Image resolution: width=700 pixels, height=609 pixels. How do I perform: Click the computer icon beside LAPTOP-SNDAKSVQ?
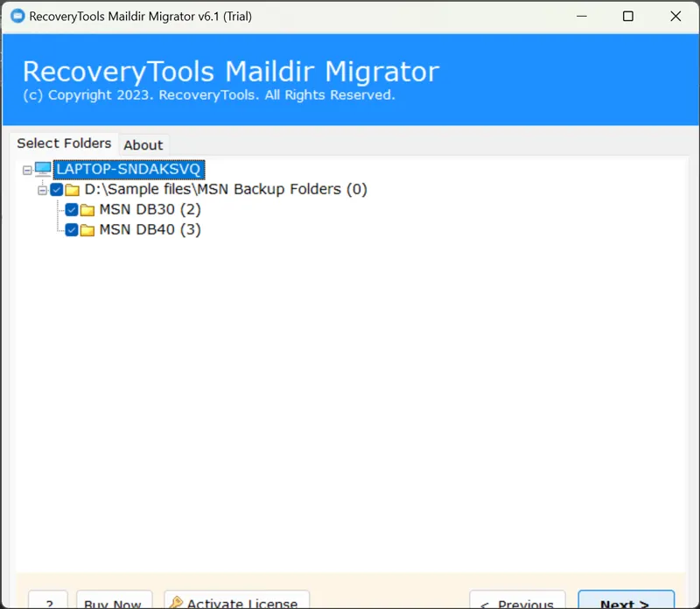click(x=43, y=169)
